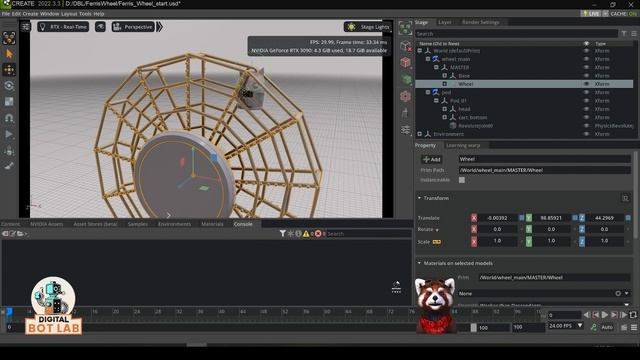Click the physics mass tool below Play icon
The image size is (640, 360).
(x=9, y=151)
